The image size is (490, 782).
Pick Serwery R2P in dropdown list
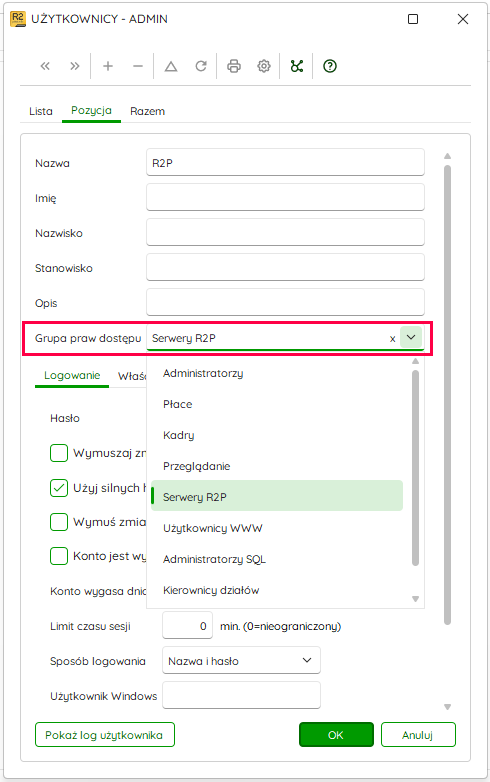coord(277,497)
